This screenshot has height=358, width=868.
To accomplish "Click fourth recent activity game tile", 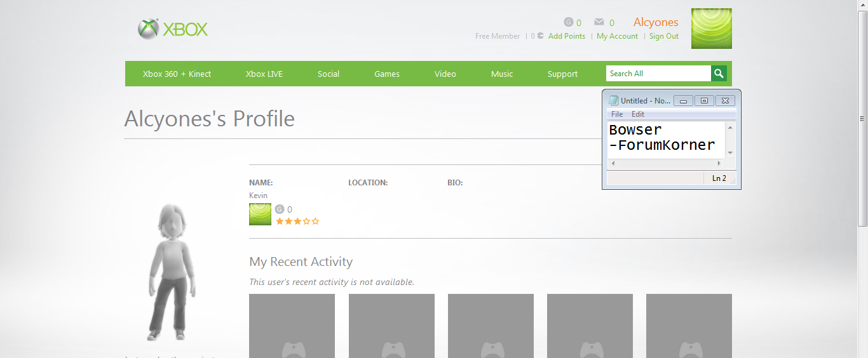I will tap(590, 326).
